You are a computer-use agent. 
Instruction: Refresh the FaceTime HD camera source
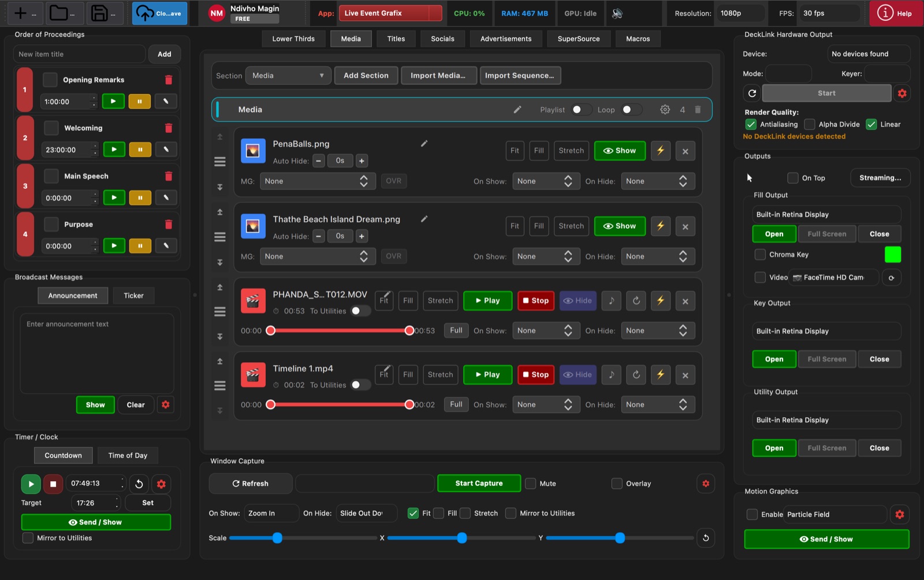891,278
